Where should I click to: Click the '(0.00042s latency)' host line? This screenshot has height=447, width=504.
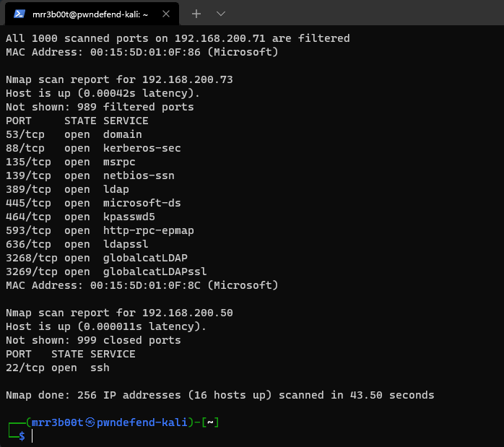point(103,93)
